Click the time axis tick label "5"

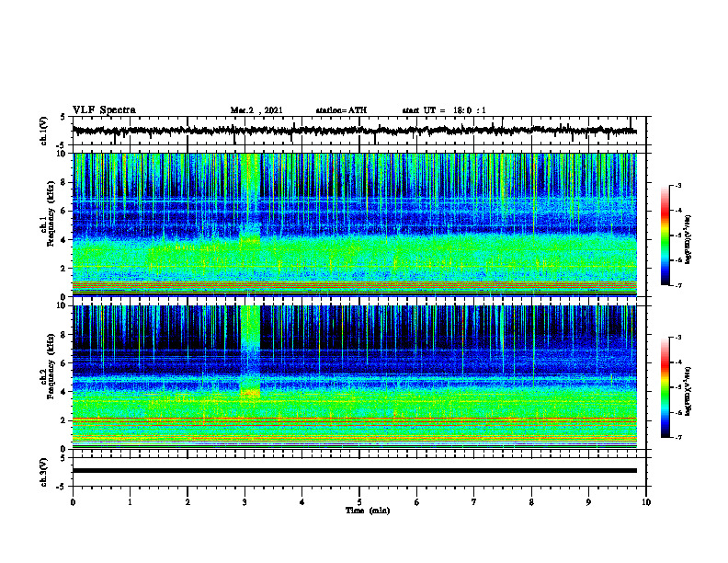point(359,502)
